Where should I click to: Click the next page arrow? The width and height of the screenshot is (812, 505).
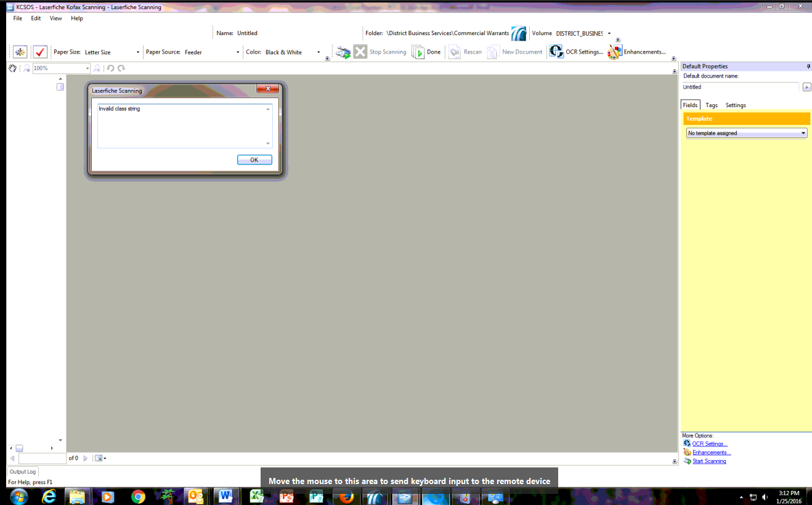tap(86, 458)
